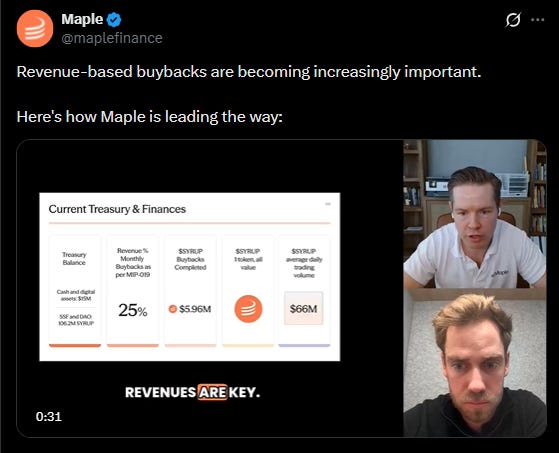Click the orange SYRUP token logo in slide
The width and height of the screenshot is (559, 453).
click(248, 309)
